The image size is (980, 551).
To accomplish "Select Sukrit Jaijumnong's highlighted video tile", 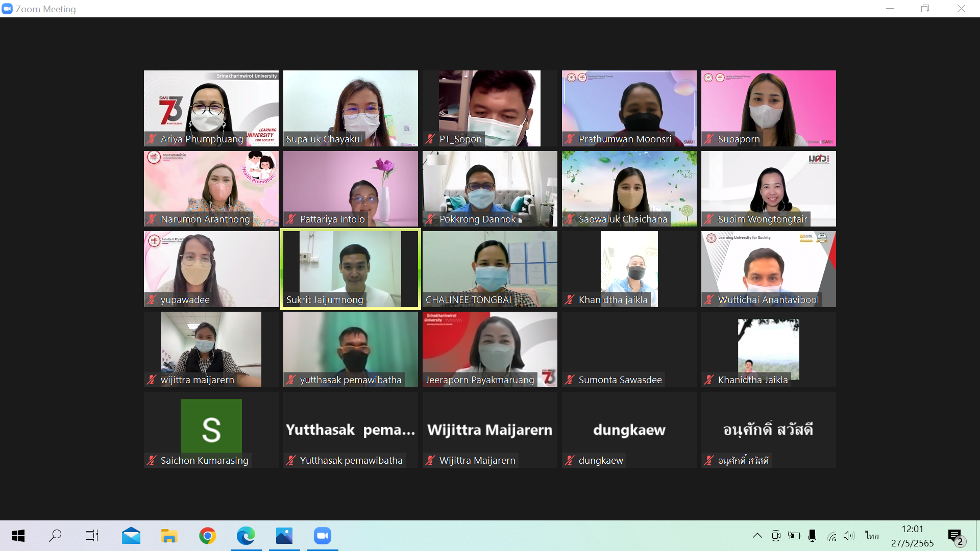I will (351, 265).
